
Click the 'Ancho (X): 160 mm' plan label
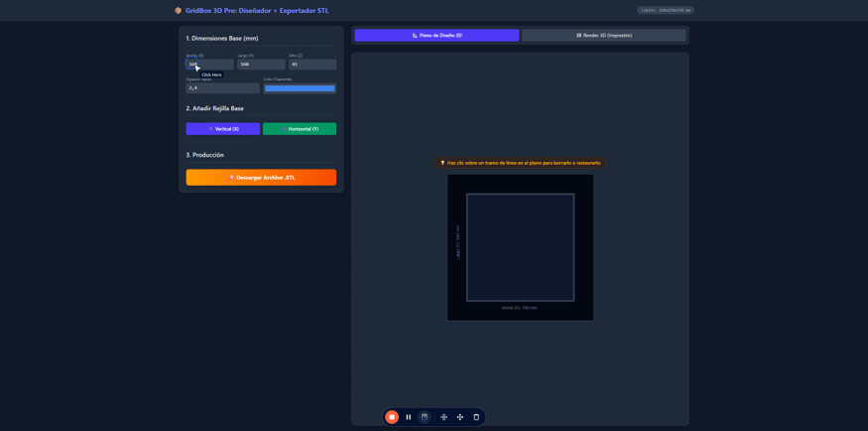519,308
